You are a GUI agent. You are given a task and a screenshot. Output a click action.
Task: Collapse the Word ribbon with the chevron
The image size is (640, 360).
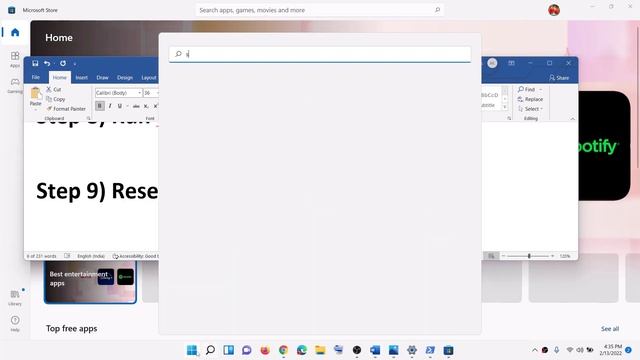coord(572,118)
